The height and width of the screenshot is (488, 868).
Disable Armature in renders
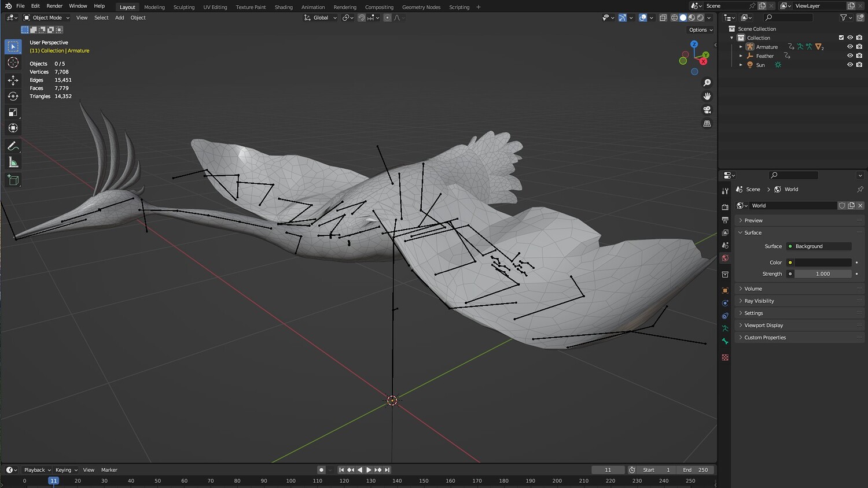[859, 47]
